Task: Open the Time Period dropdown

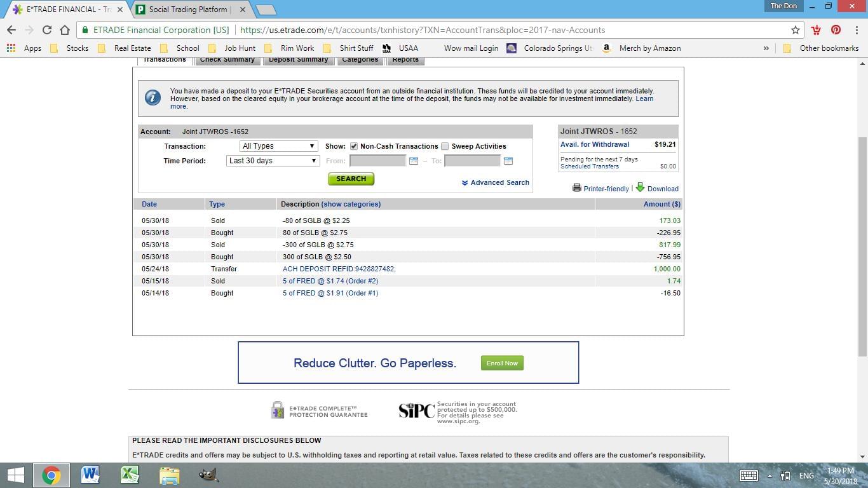Action: pos(273,161)
